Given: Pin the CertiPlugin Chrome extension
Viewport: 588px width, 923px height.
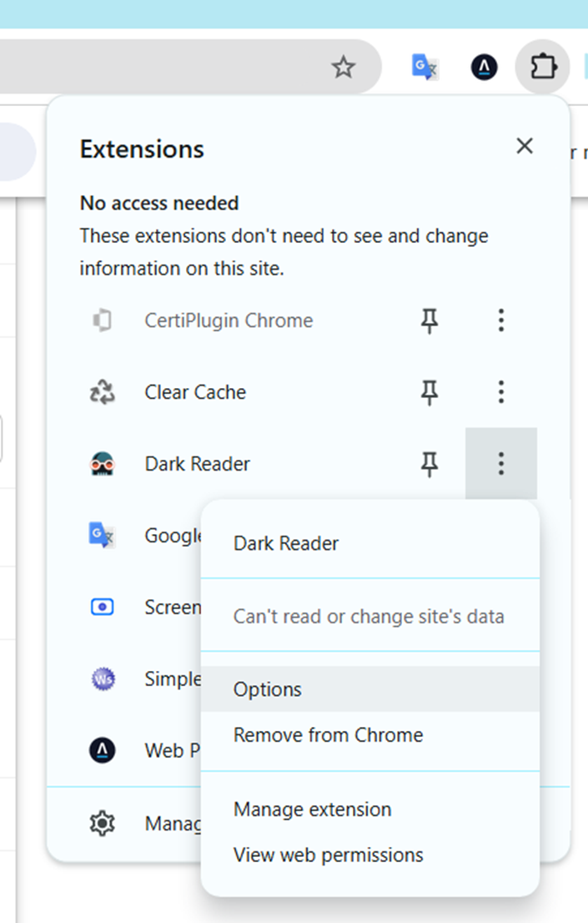Looking at the screenshot, I should (x=430, y=320).
